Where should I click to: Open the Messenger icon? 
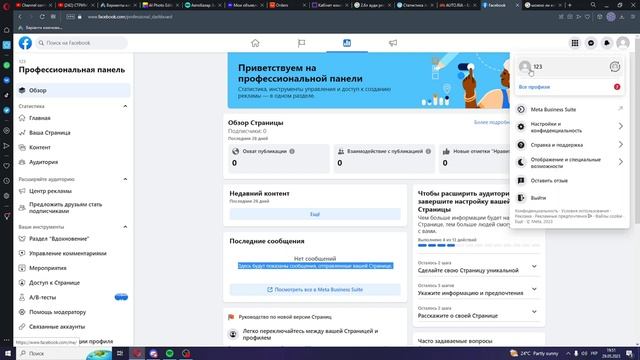coord(591,43)
